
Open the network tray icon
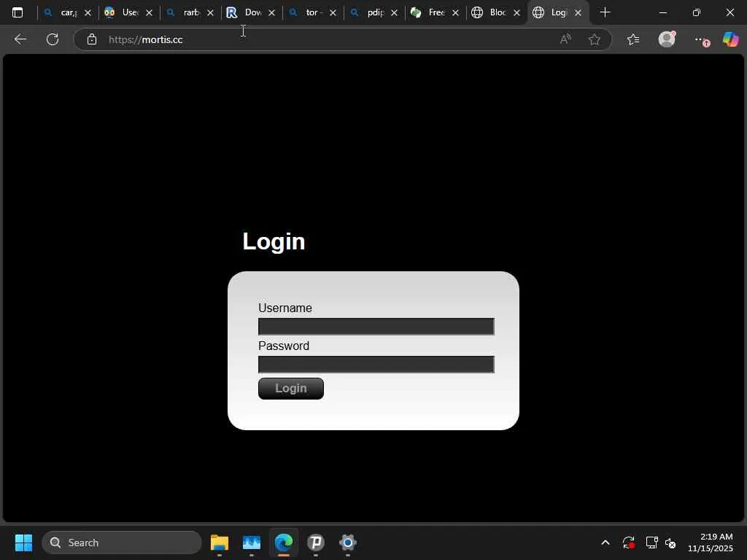click(x=651, y=542)
